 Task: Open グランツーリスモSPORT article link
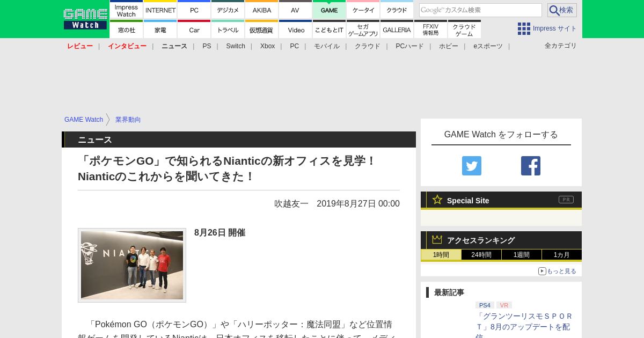[x=524, y=326]
